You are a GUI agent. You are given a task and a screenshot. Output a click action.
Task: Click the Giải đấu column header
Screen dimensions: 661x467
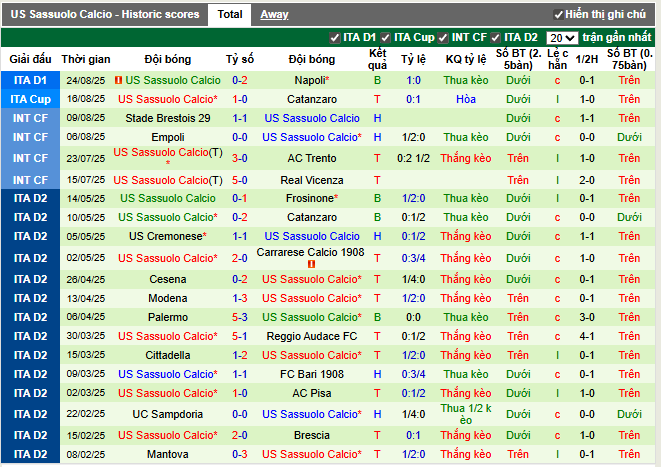click(30, 59)
